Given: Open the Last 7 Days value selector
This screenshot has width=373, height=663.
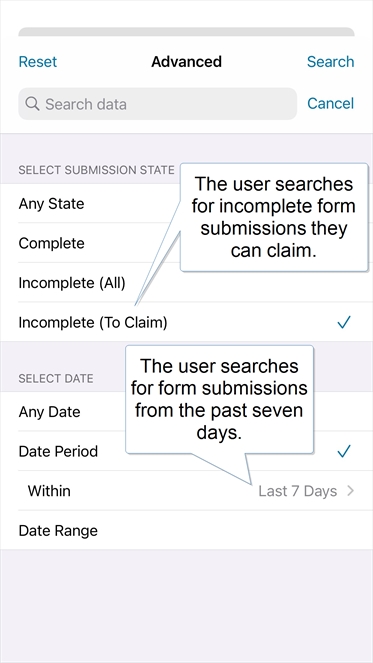Looking at the screenshot, I should (298, 491).
